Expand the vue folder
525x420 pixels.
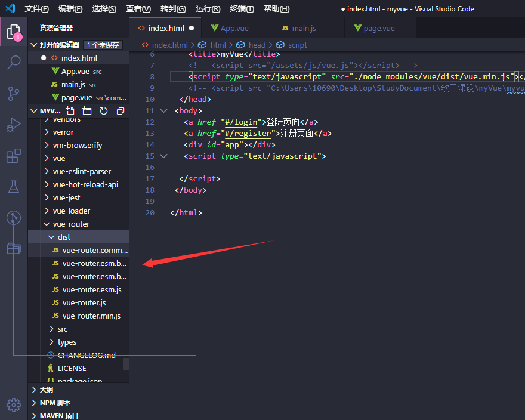pos(78,159)
